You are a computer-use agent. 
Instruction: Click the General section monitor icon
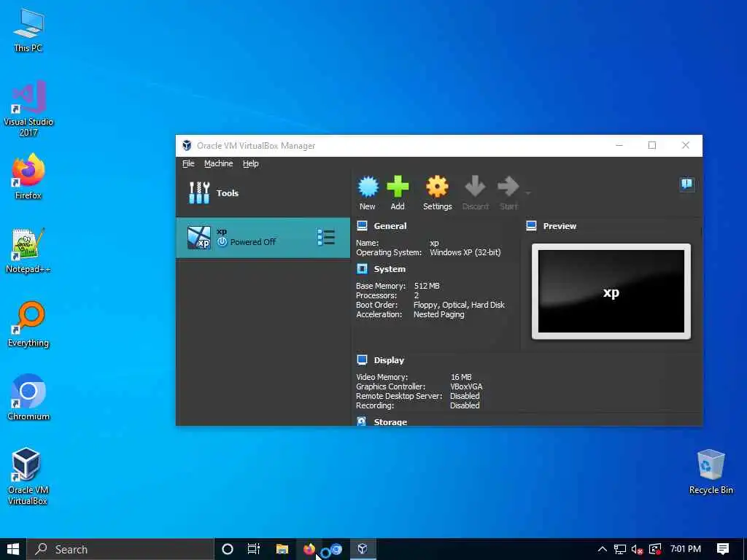(x=362, y=226)
